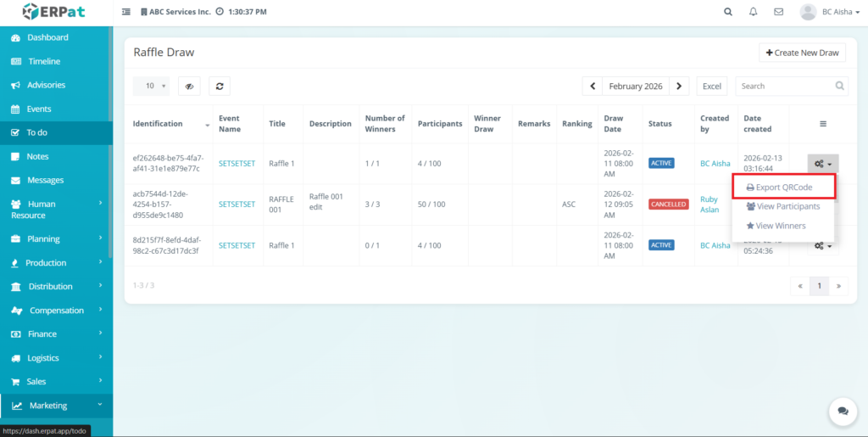Click the table column menu icon
Image resolution: width=868 pixels, height=437 pixels.
pyautogui.click(x=822, y=124)
